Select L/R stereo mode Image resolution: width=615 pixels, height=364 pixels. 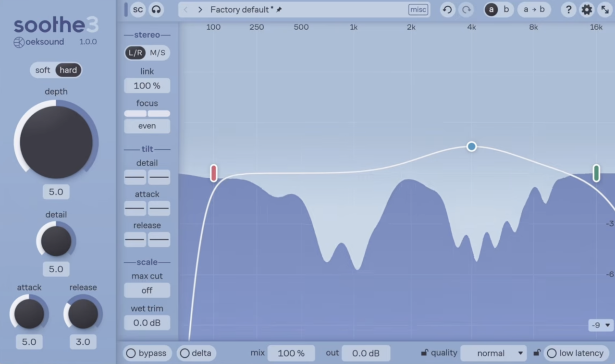click(x=135, y=53)
